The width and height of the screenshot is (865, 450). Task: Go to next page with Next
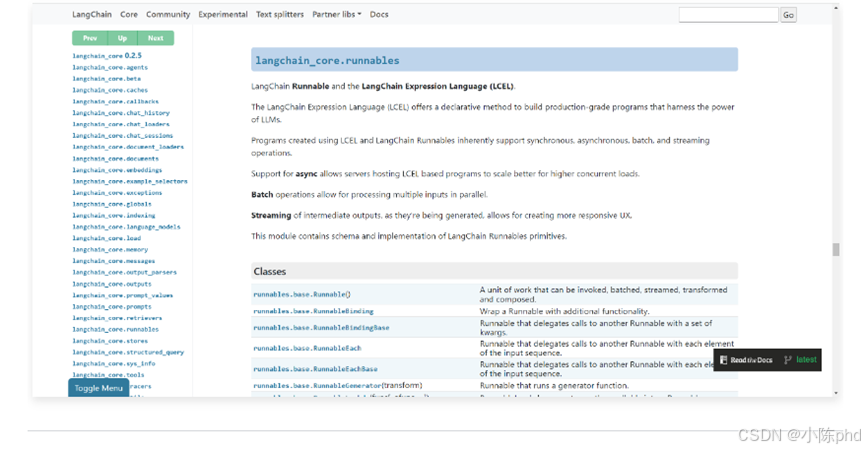point(156,38)
